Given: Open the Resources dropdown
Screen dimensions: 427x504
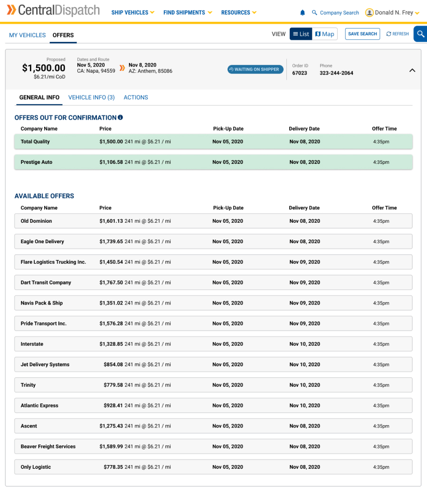Looking at the screenshot, I should (x=238, y=13).
